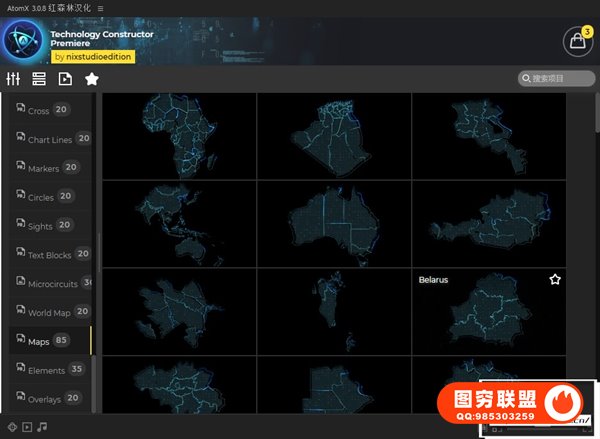Image resolution: width=600 pixels, height=439 pixels.
Task: Select the Chart Lines category
Action: tap(50, 139)
